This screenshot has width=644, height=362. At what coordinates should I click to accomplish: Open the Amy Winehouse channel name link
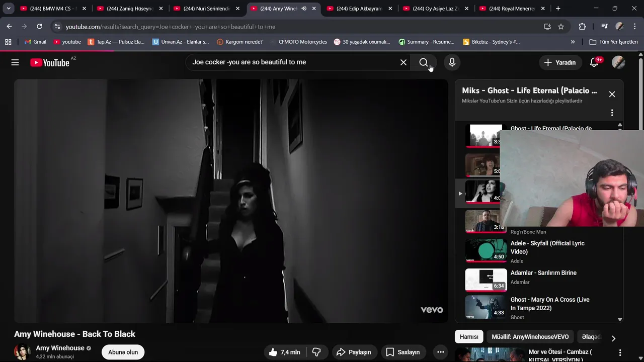click(60, 348)
